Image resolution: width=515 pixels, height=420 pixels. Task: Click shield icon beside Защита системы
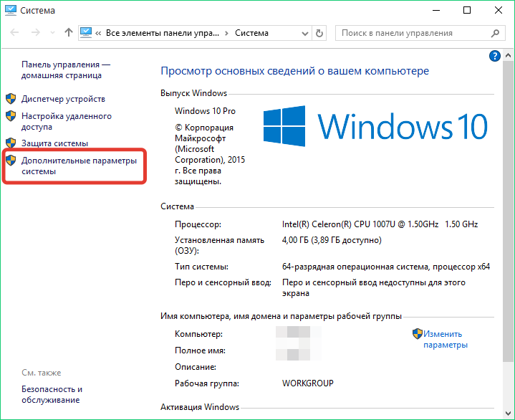11,143
